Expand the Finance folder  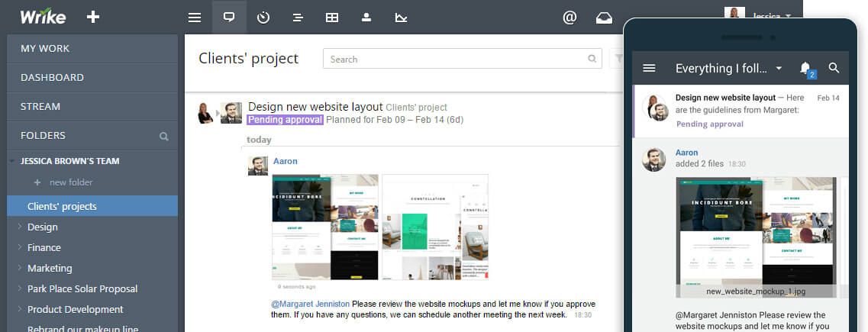pos(19,247)
